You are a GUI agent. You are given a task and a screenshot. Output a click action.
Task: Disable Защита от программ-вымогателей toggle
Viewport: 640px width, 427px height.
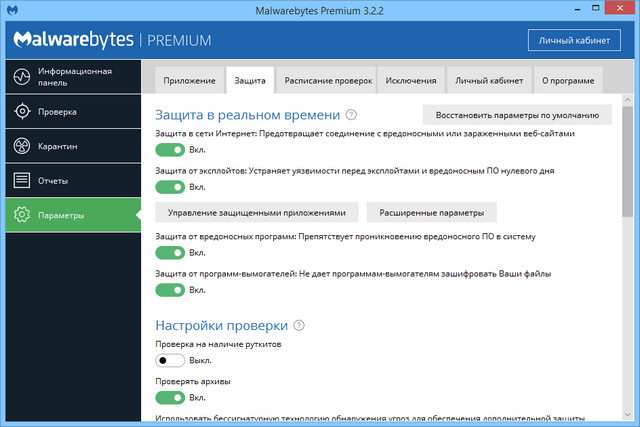coord(170,290)
